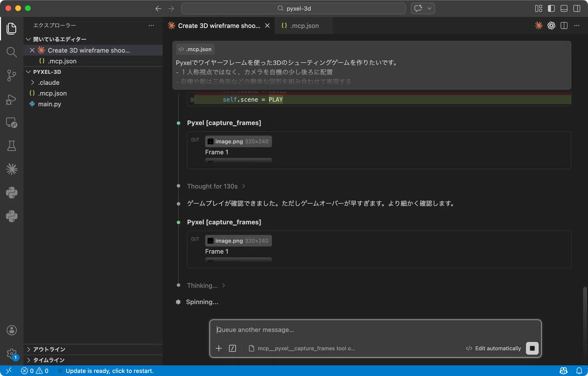Open Explorer panel more actions ellipsis

(151, 25)
